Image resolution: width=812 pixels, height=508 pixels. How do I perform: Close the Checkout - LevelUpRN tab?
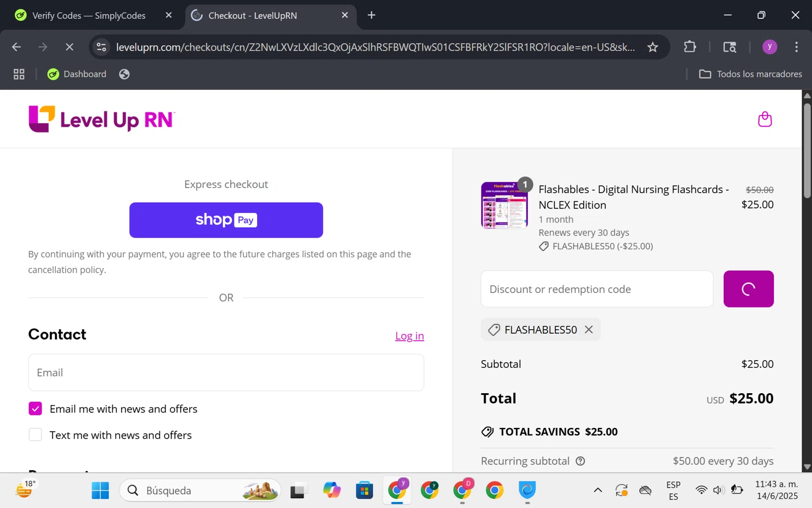click(345, 15)
